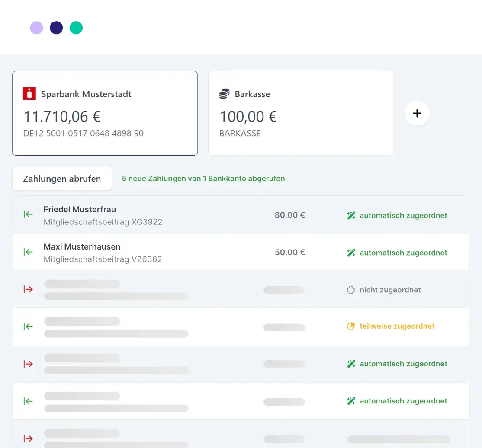
Task: Click the red Sparbank logo icon
Action: pyautogui.click(x=29, y=94)
